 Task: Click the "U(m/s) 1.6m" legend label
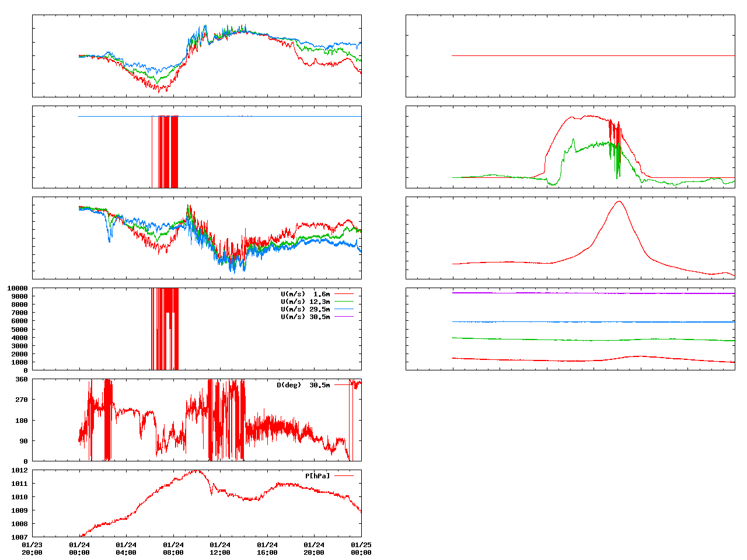(305, 294)
